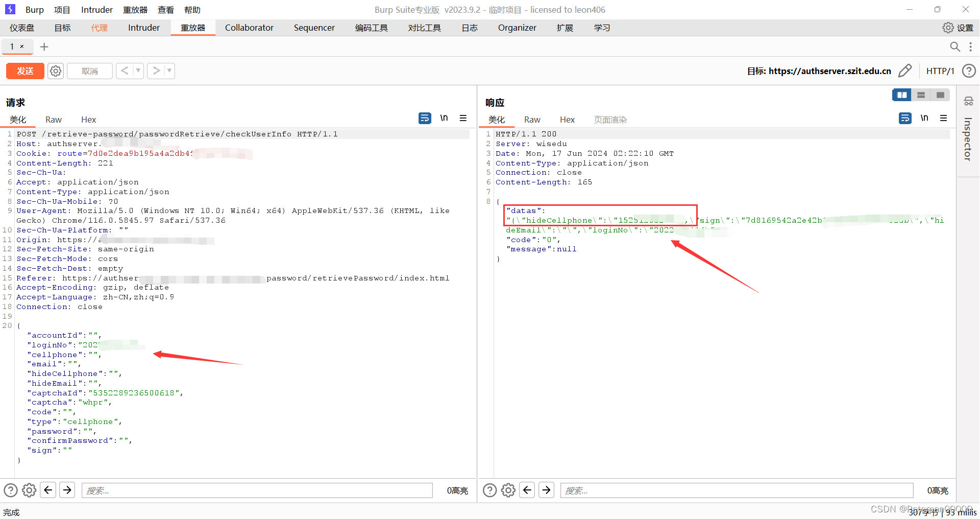
Task: Open the request pane hamburger menu
Action: click(463, 118)
